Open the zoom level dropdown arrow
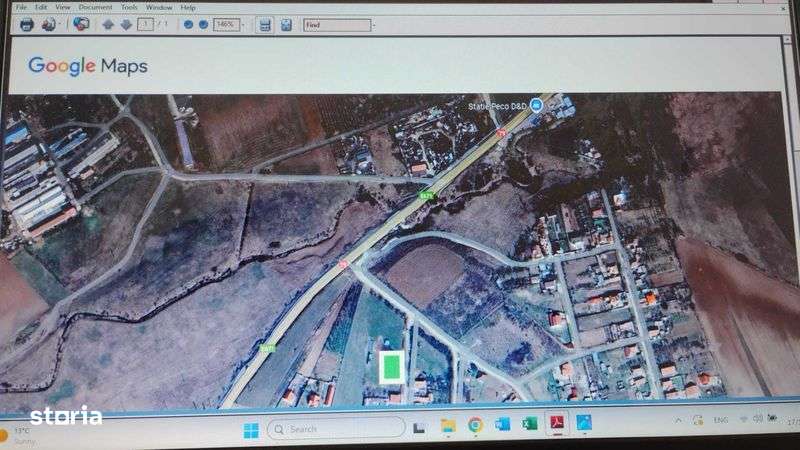This screenshot has width=800, height=450. pos(243,24)
